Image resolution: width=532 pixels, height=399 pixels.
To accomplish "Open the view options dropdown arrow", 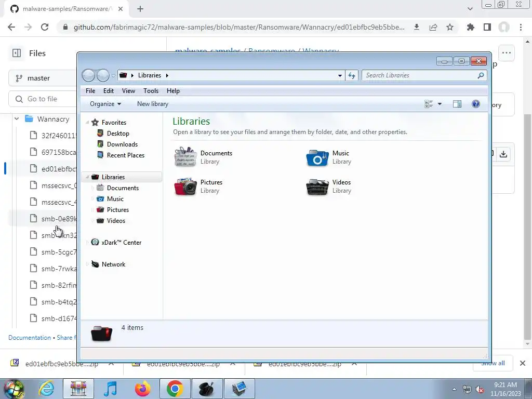I will pyautogui.click(x=440, y=104).
